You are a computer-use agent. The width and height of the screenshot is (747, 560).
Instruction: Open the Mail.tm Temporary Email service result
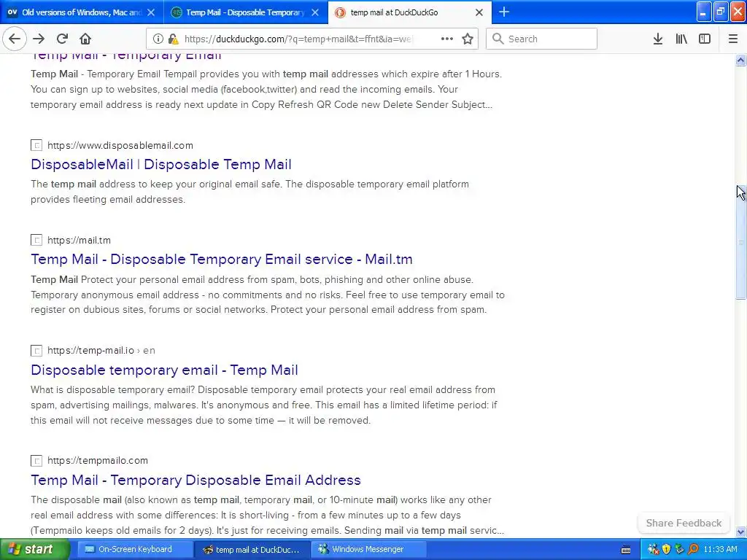(222, 259)
